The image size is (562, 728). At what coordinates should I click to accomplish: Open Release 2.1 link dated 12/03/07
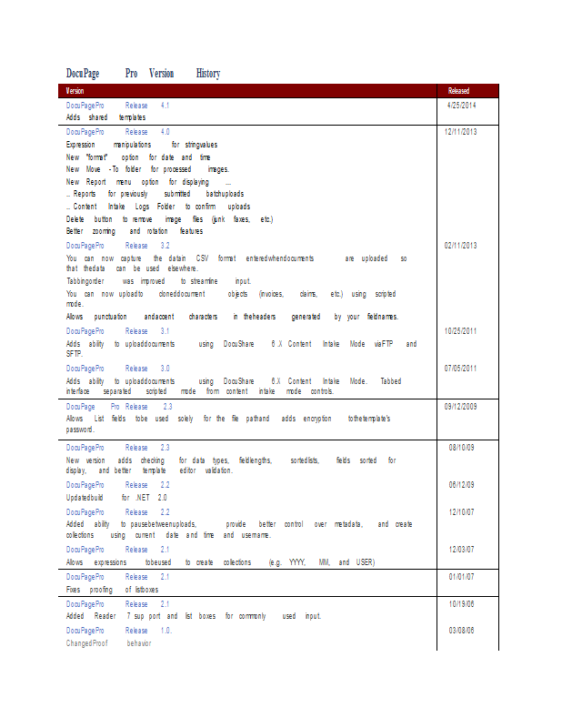point(117,550)
